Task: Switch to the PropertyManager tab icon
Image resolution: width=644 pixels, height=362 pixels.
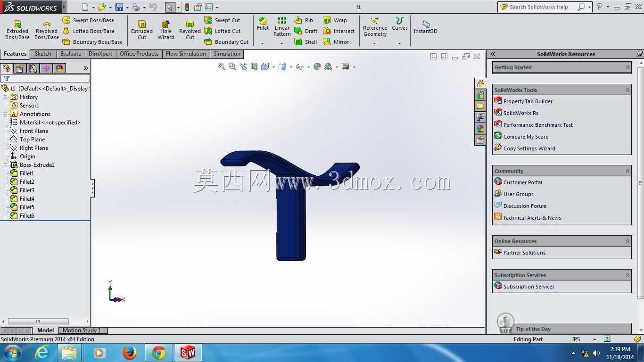Action: tap(20, 68)
